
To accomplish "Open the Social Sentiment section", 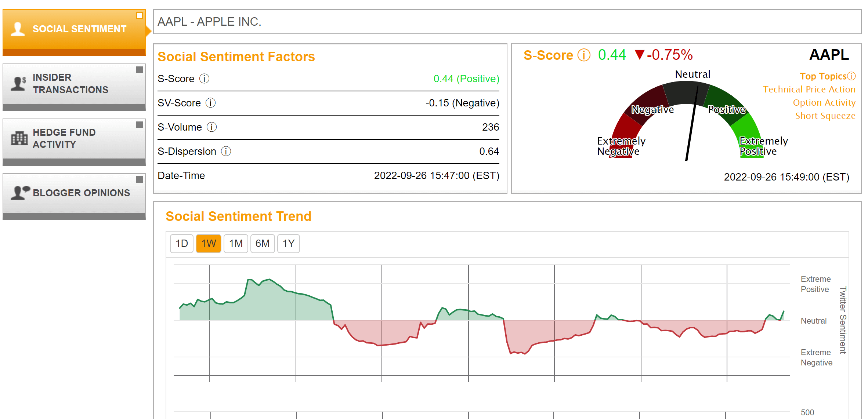I will tap(74, 33).
